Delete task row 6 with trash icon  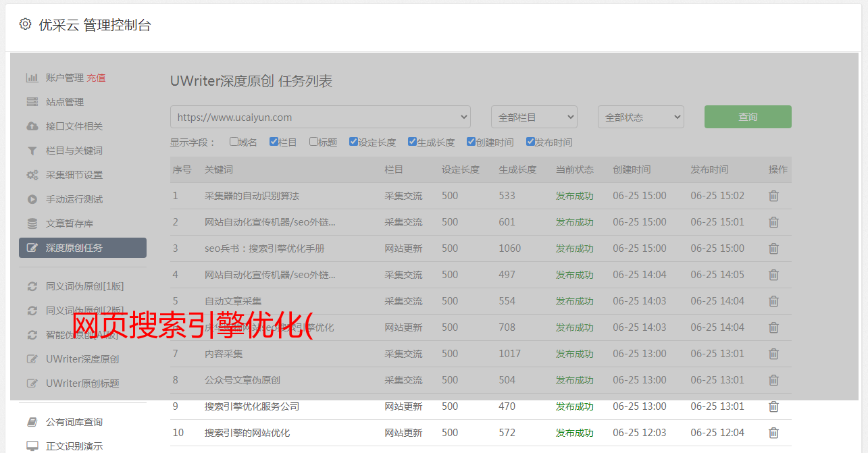pos(774,327)
